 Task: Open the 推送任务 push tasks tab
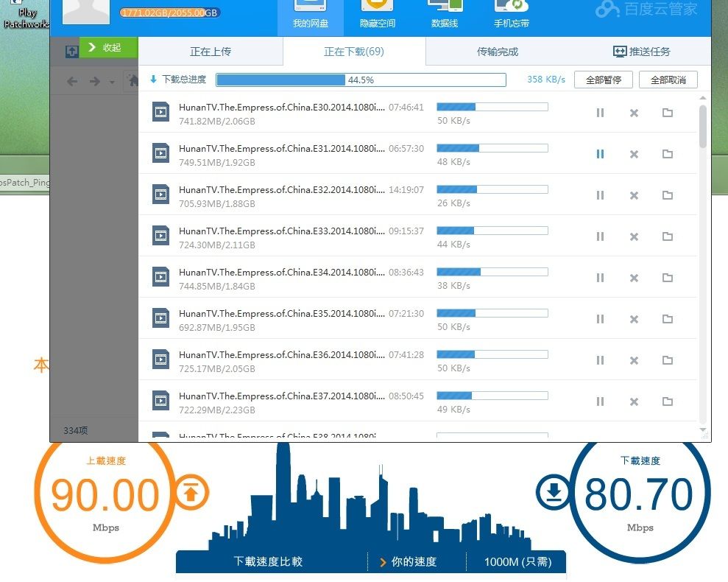(x=642, y=52)
